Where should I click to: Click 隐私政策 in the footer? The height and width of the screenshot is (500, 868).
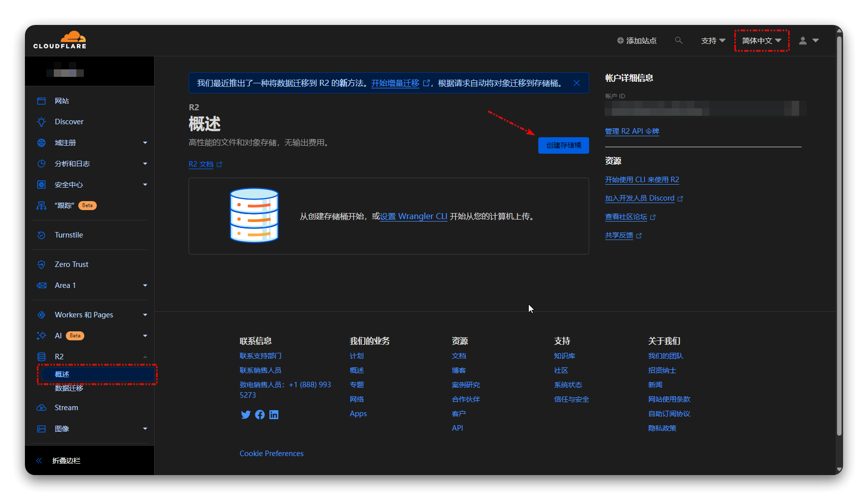pos(662,428)
